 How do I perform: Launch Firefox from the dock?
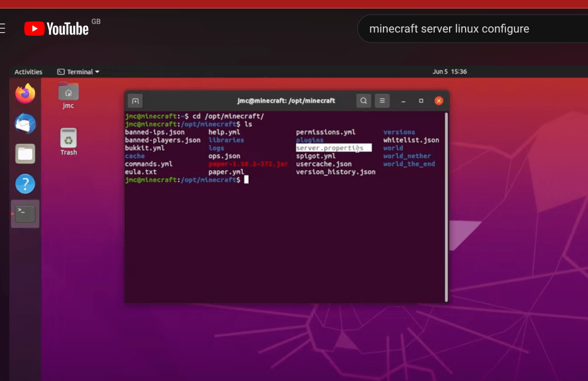click(x=25, y=94)
